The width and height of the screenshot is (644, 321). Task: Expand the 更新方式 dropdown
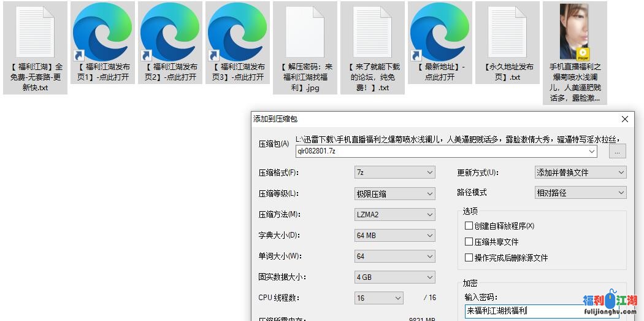point(580,173)
